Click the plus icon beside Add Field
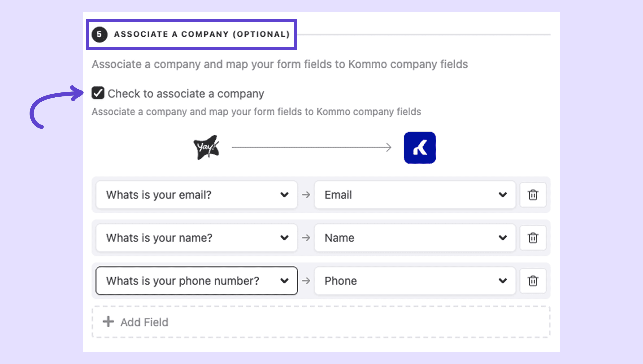643x364 pixels. pyautogui.click(x=108, y=322)
